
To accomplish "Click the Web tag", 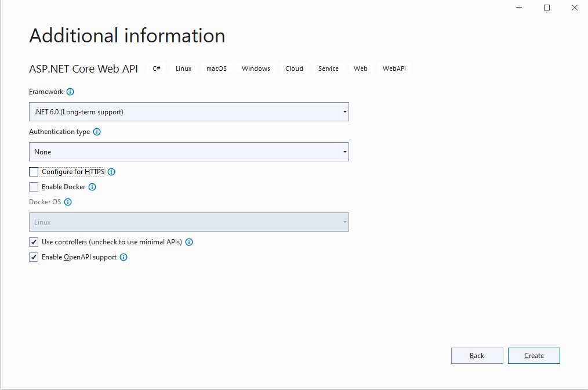I will click(x=360, y=68).
